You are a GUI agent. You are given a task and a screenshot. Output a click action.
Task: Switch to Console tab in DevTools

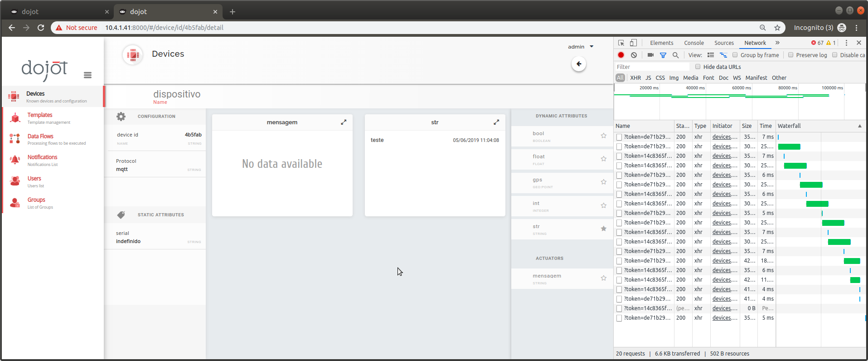pyautogui.click(x=694, y=43)
